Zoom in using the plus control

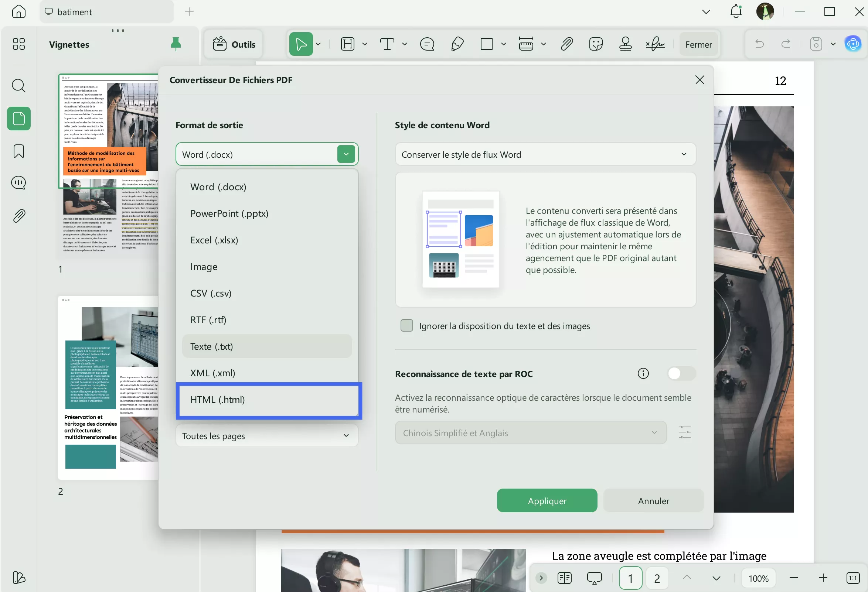pos(823,578)
